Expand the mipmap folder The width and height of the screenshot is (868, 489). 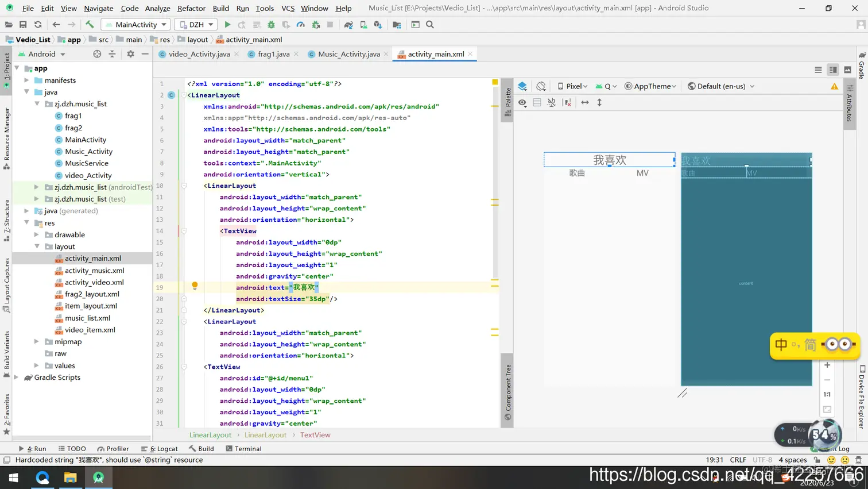[37, 341]
